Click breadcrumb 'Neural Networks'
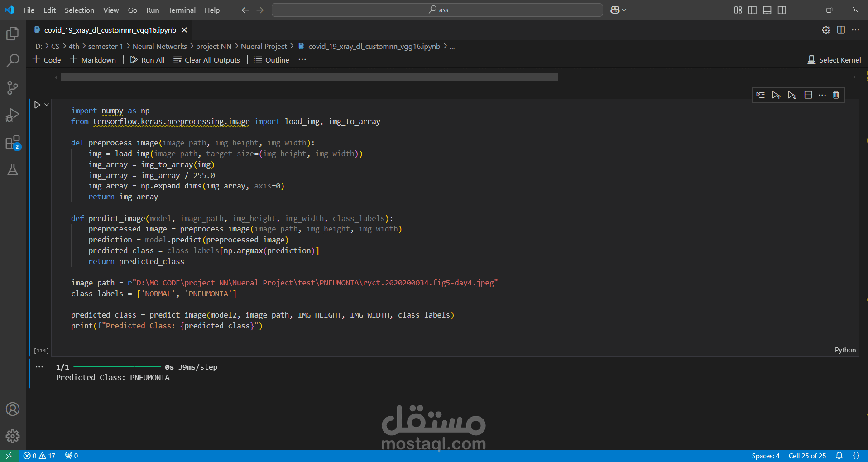This screenshot has width=868, height=462. click(159, 46)
